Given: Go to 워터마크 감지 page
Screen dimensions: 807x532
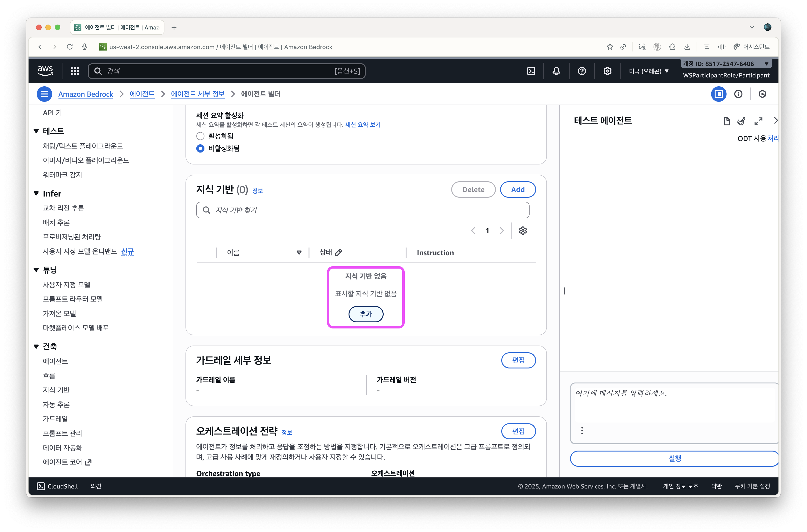Looking at the screenshot, I should [x=62, y=175].
